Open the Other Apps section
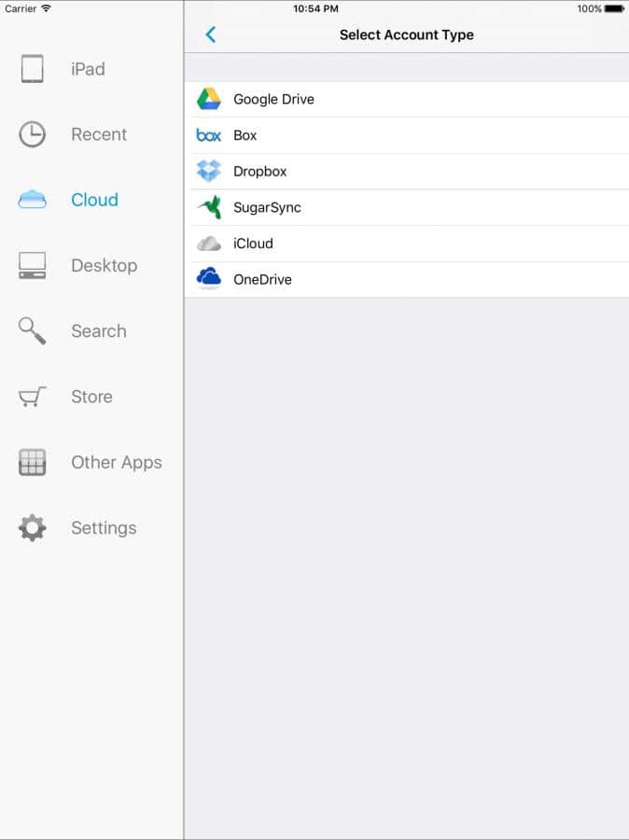The height and width of the screenshot is (840, 629). 116,463
